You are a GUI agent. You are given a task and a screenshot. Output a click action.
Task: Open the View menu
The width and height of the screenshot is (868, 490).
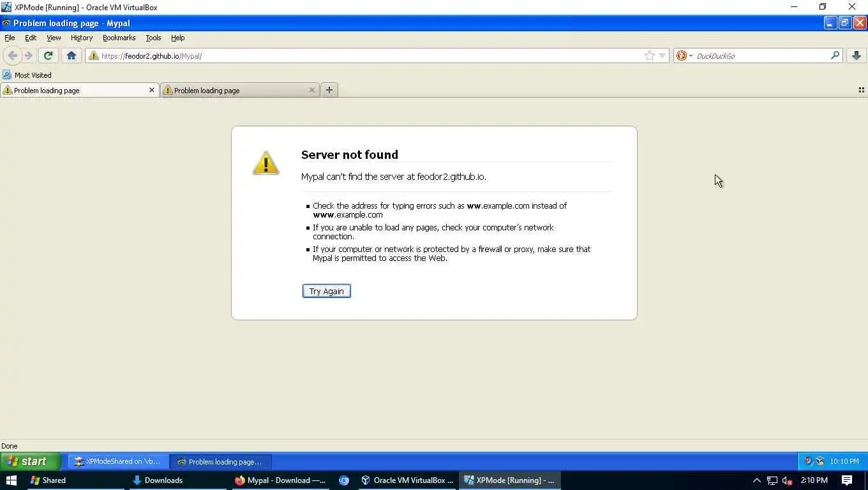click(x=54, y=38)
